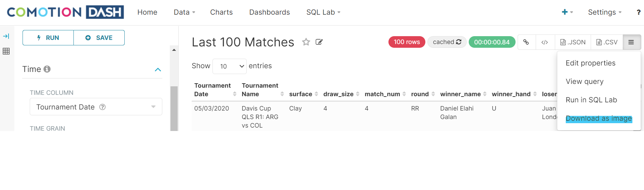Open the embed code icon
Image resolution: width=644 pixels, height=190 pixels.
tap(545, 42)
